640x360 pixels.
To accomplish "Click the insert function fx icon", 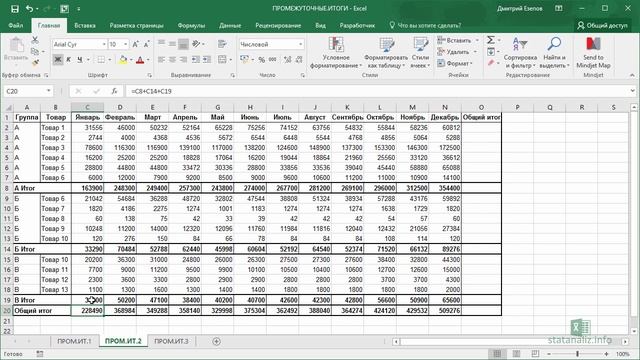I will click(114, 91).
